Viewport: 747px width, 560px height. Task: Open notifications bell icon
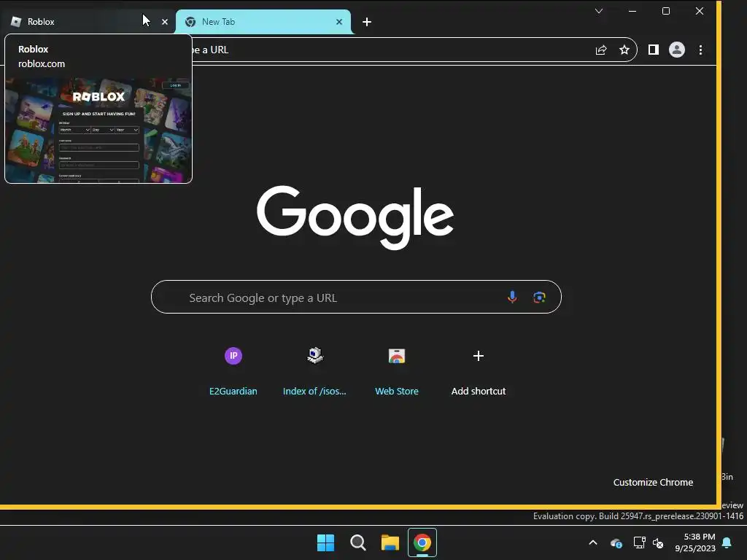click(727, 542)
